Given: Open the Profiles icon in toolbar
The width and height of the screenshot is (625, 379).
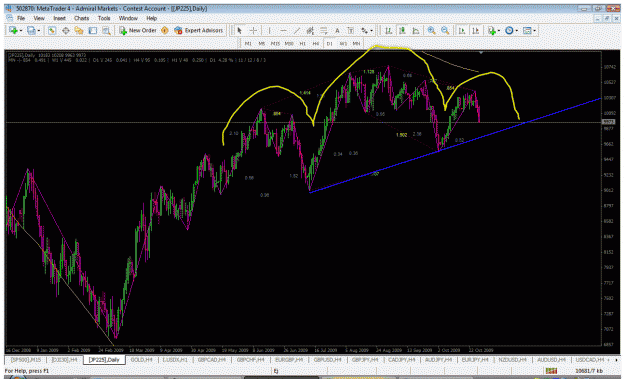Looking at the screenshot, I should pos(31,30).
